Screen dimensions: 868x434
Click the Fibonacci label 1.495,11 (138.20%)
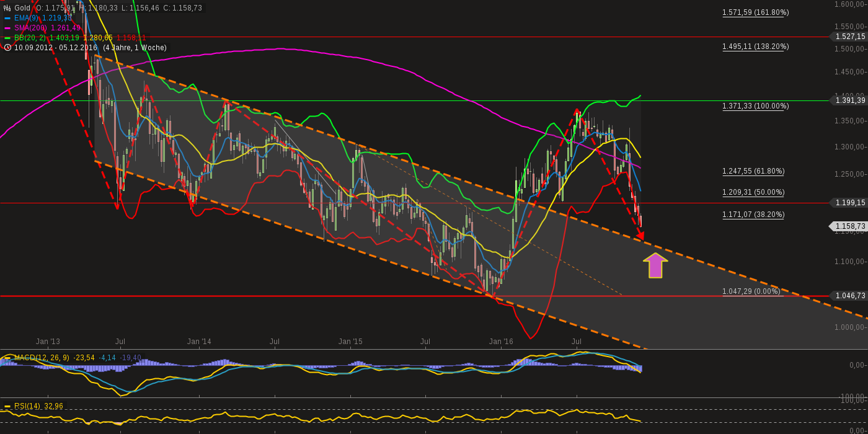[755, 46]
